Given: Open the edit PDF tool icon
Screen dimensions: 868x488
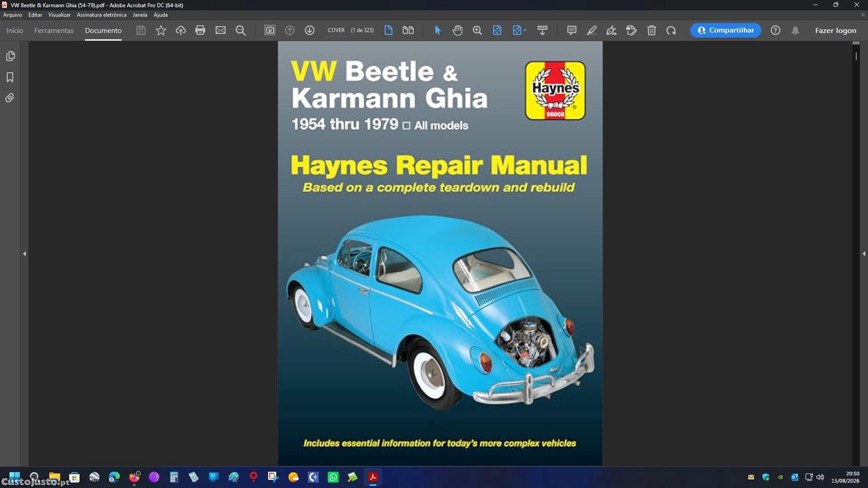Looking at the screenshot, I should [631, 30].
